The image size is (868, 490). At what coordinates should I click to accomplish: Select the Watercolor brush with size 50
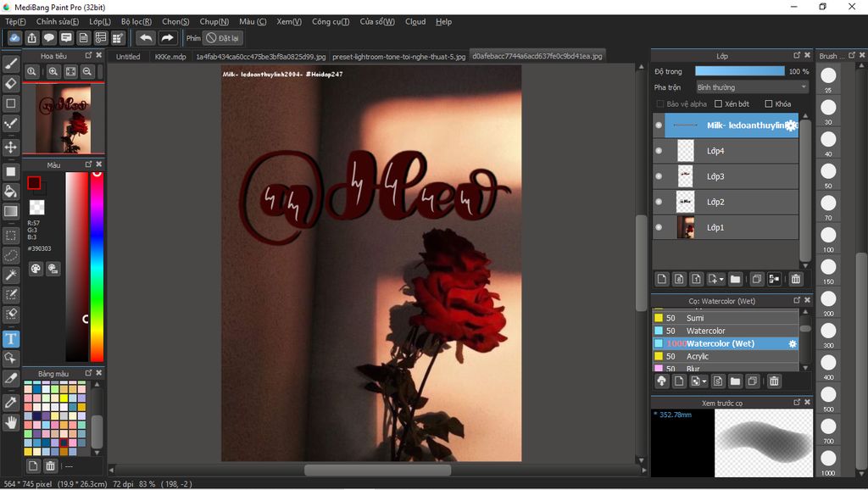(726, 331)
